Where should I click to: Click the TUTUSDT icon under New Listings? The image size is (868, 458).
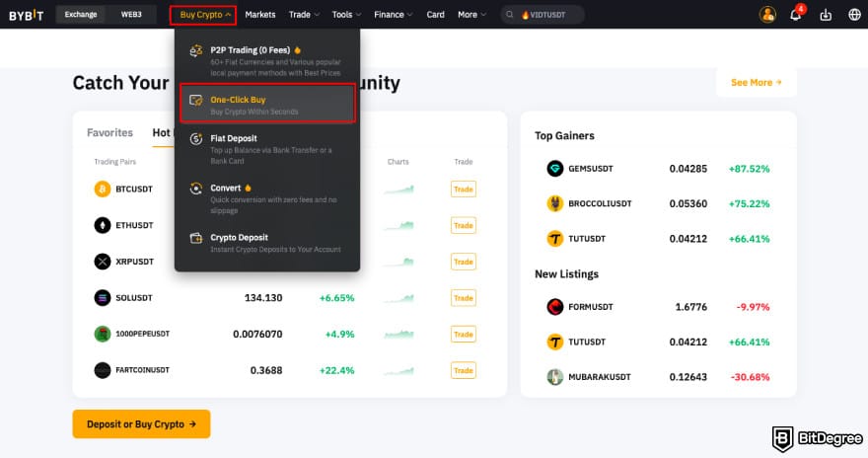[554, 342]
